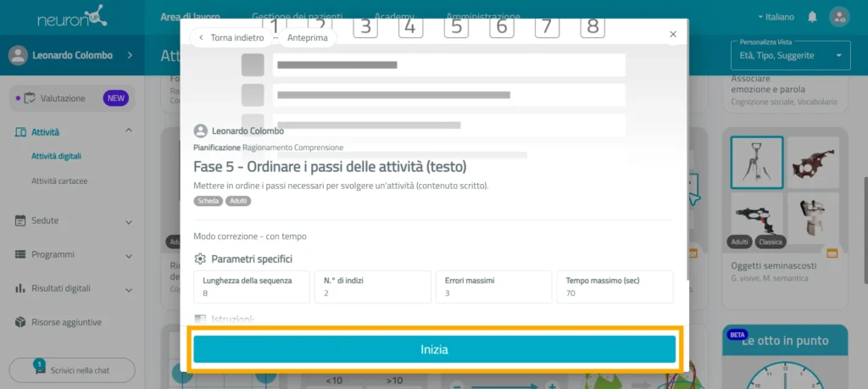Image resolution: width=868 pixels, height=389 pixels.
Task: Open Scrivici nella chat
Action: click(x=72, y=370)
